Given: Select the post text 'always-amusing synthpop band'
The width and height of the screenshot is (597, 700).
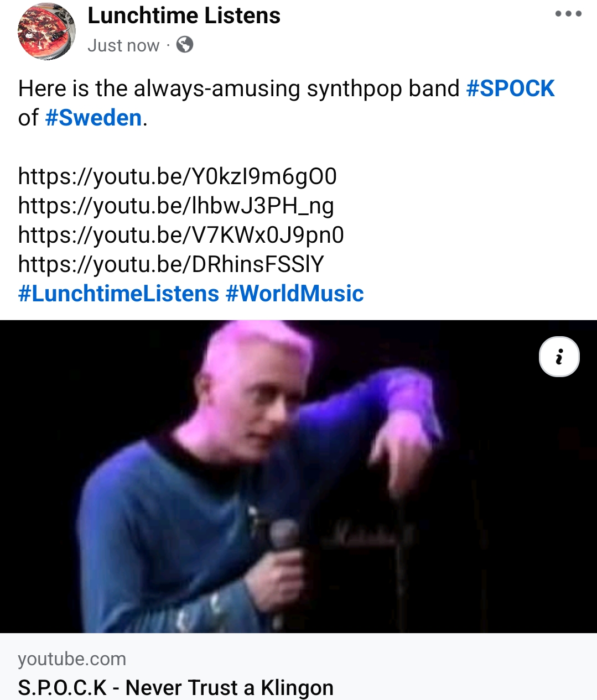Looking at the screenshot, I should point(297,88).
